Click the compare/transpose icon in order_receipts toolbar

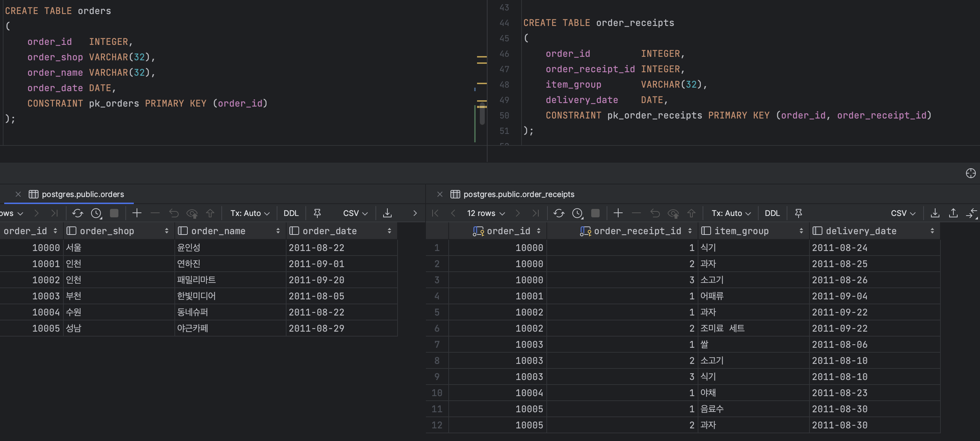(x=972, y=213)
